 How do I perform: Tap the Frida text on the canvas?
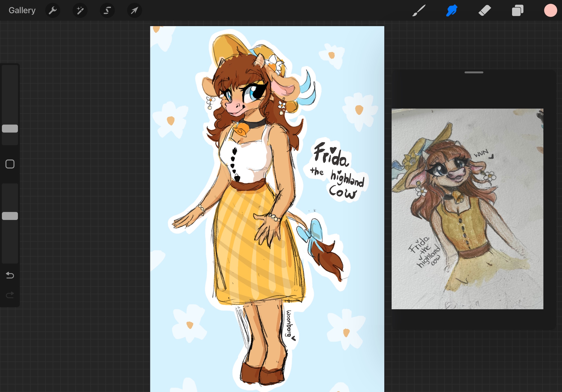pyautogui.click(x=331, y=155)
